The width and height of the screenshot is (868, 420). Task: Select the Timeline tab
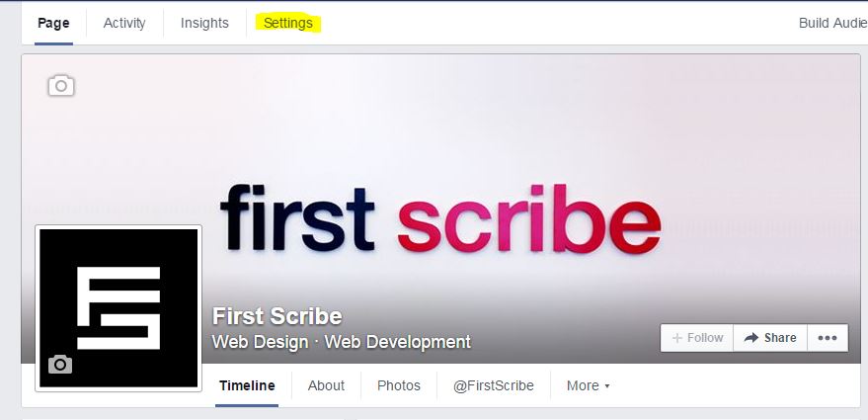(247, 385)
